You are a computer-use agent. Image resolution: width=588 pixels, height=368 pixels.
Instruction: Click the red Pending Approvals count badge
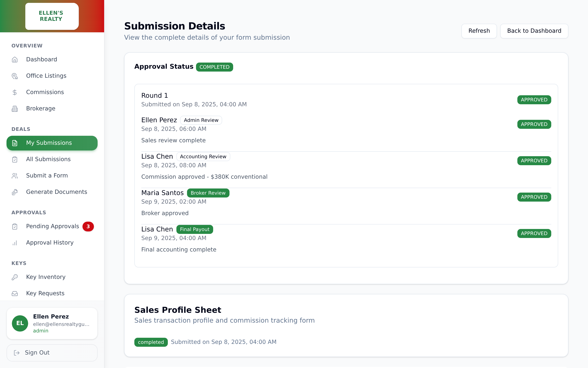[x=88, y=226]
